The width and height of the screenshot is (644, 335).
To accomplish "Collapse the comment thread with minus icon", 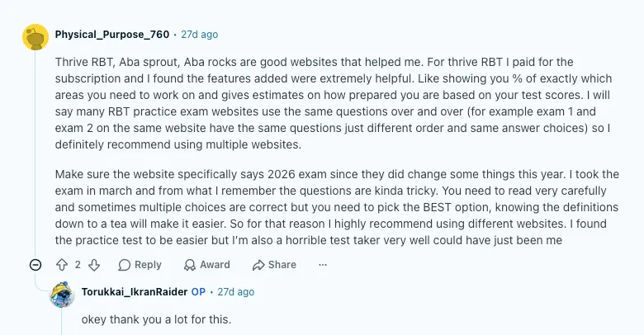I will [36, 265].
